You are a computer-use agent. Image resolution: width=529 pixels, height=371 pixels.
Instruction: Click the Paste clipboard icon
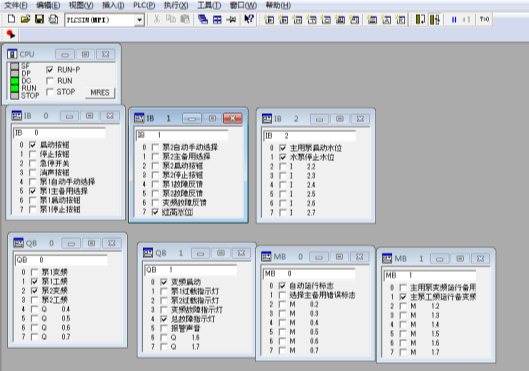185,19
